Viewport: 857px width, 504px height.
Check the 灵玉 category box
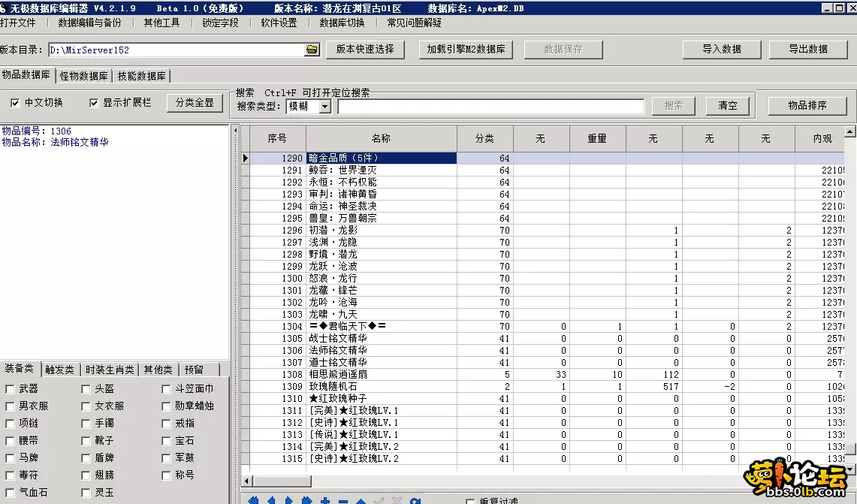tap(86, 493)
